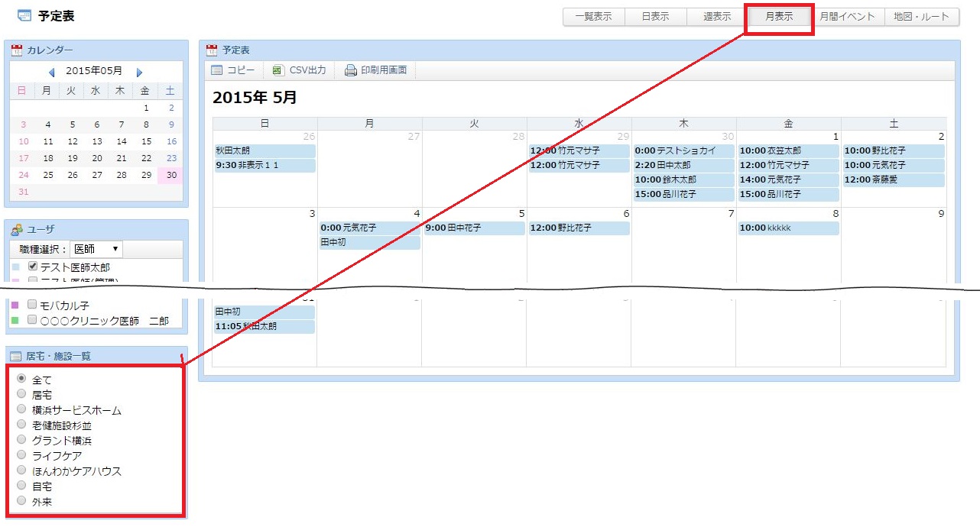Click the ユーザ panel people icon
The width and height of the screenshot is (980, 527).
click(17, 229)
